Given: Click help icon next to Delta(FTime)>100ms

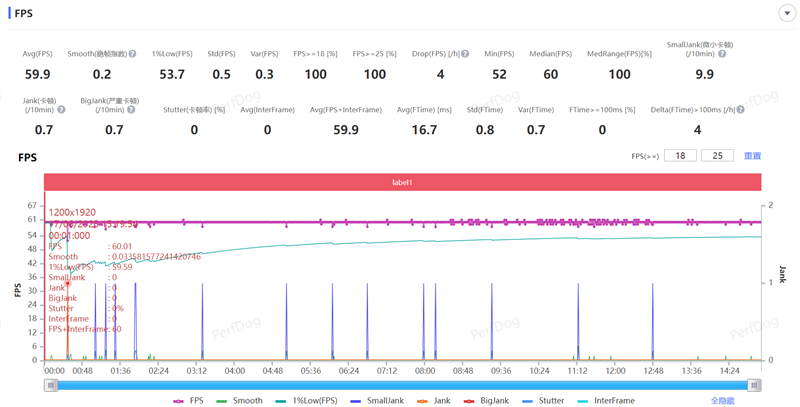Looking at the screenshot, I should tap(742, 110).
